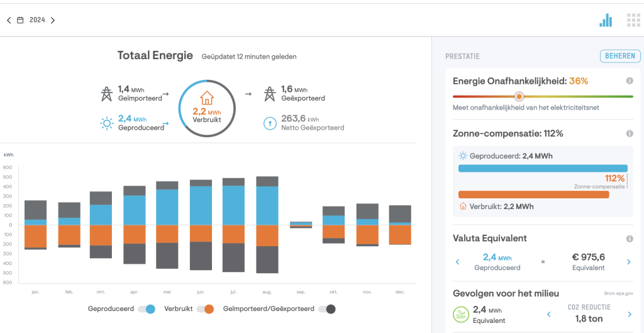
Task: Toggle the Geïmporteerd/Geëxporteerd series
Action: (327, 309)
